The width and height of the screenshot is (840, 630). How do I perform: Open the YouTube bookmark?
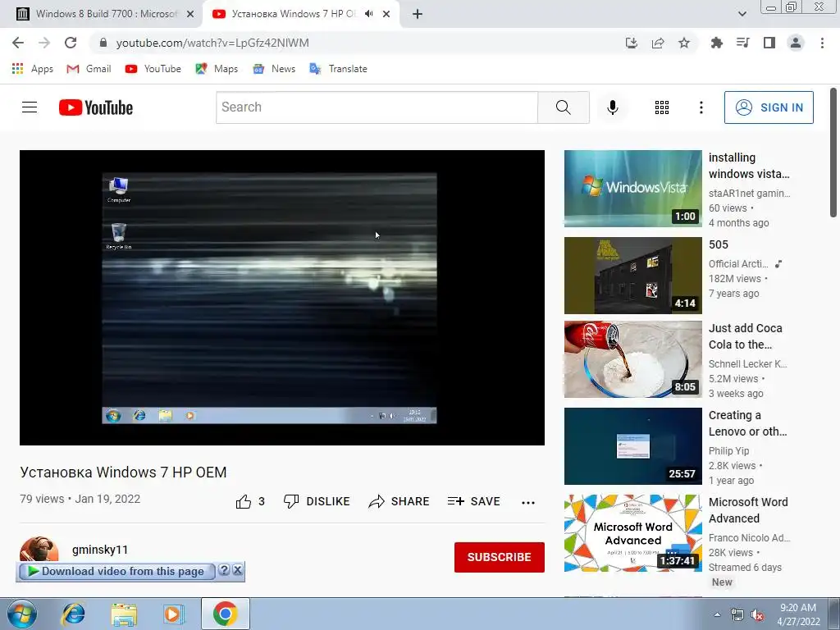click(x=153, y=69)
